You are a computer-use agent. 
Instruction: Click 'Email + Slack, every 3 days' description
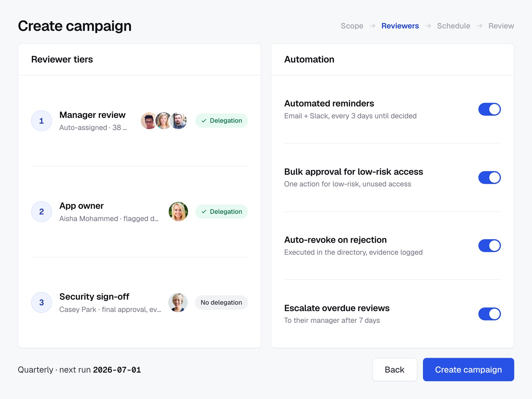tap(350, 116)
